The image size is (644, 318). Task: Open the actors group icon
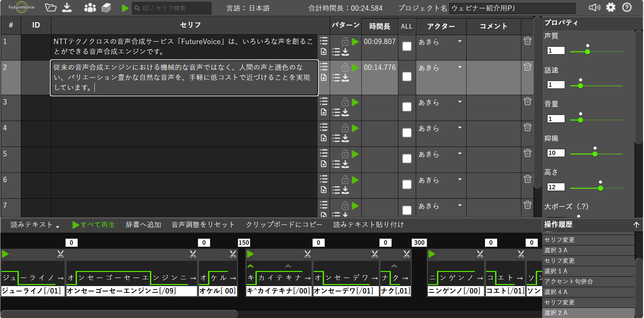(90, 8)
